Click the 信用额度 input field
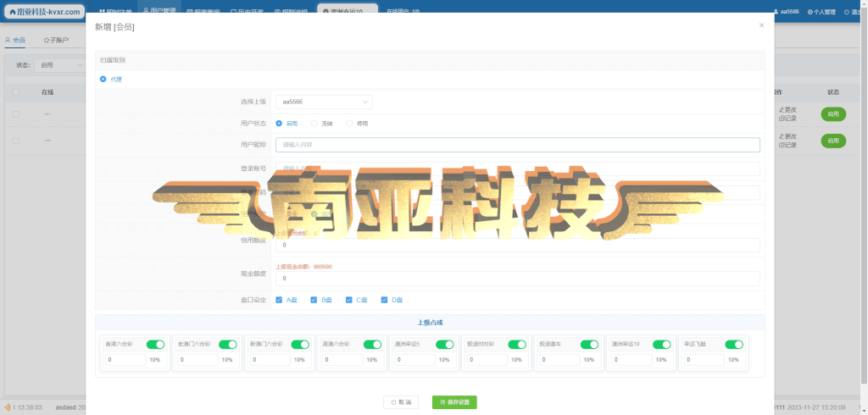The height and width of the screenshot is (415, 868). (x=518, y=245)
